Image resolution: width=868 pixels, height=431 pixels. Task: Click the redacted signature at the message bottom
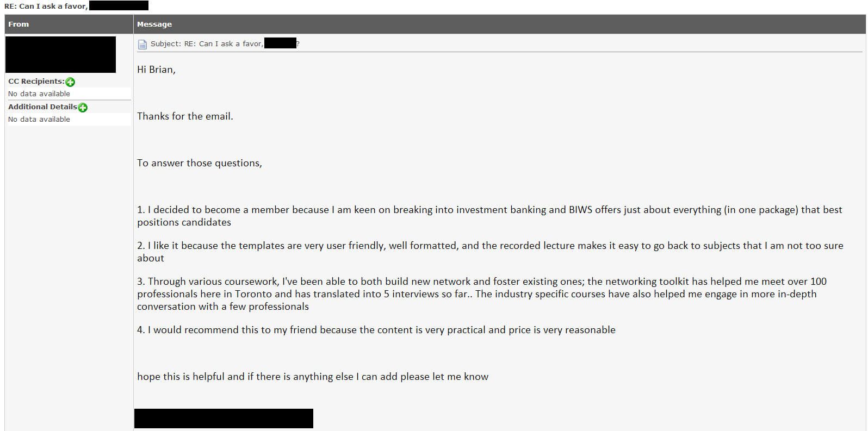click(x=224, y=418)
